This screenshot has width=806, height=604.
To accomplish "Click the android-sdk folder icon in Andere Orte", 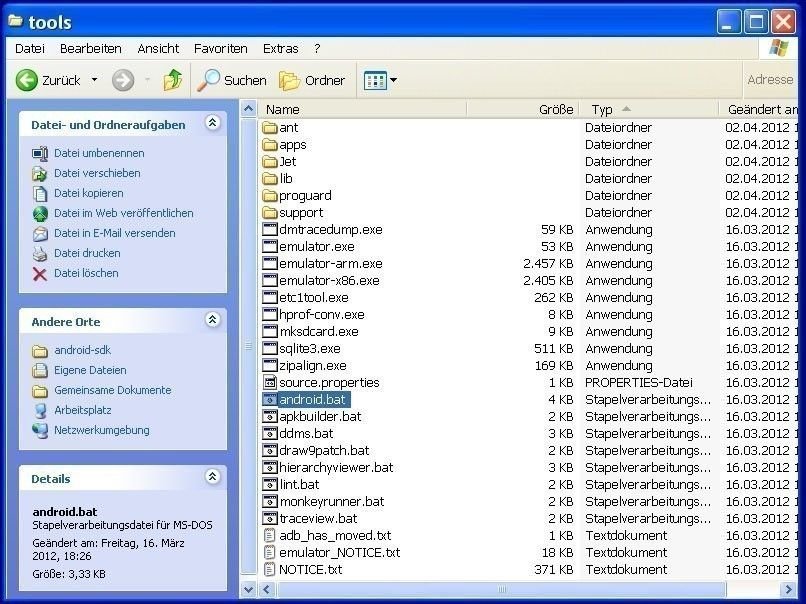I will tap(40, 351).
